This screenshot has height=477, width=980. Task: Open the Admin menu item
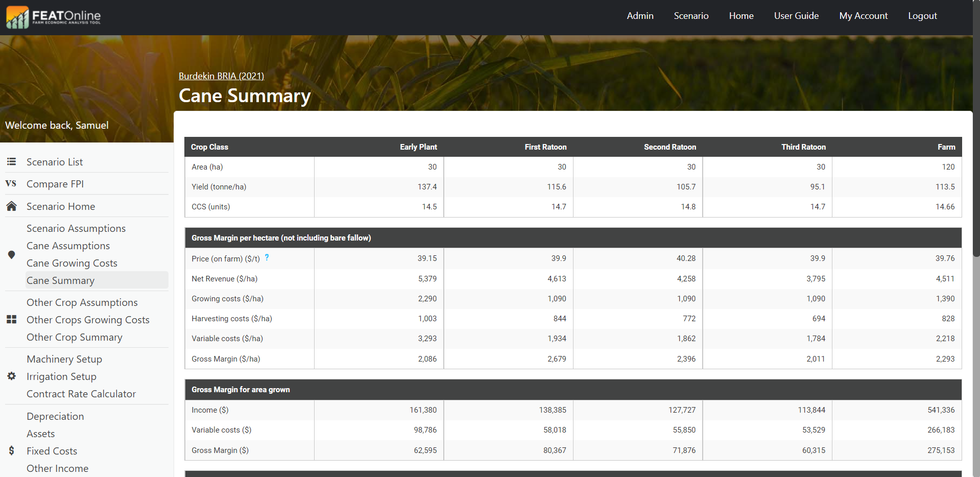click(640, 16)
